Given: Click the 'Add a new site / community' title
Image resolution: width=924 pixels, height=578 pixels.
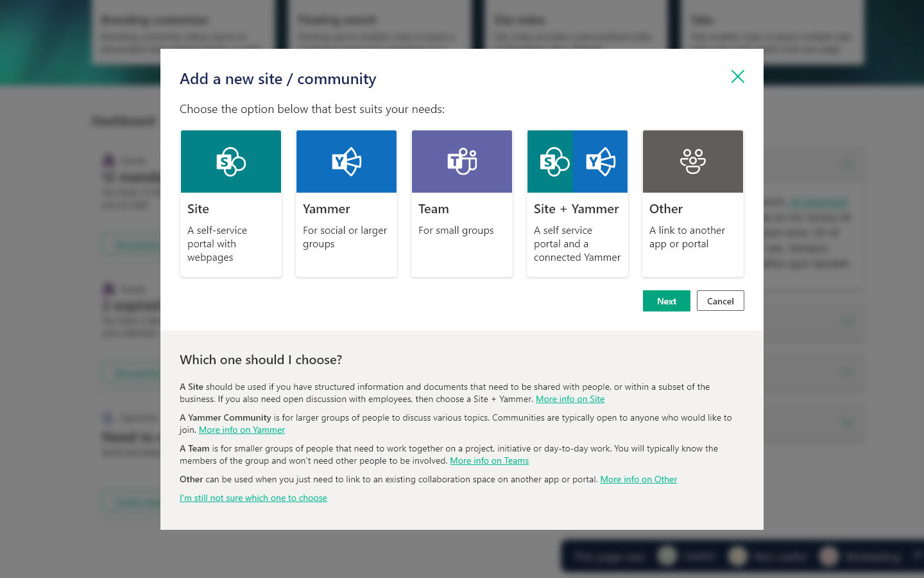Looking at the screenshot, I should 278,79.
